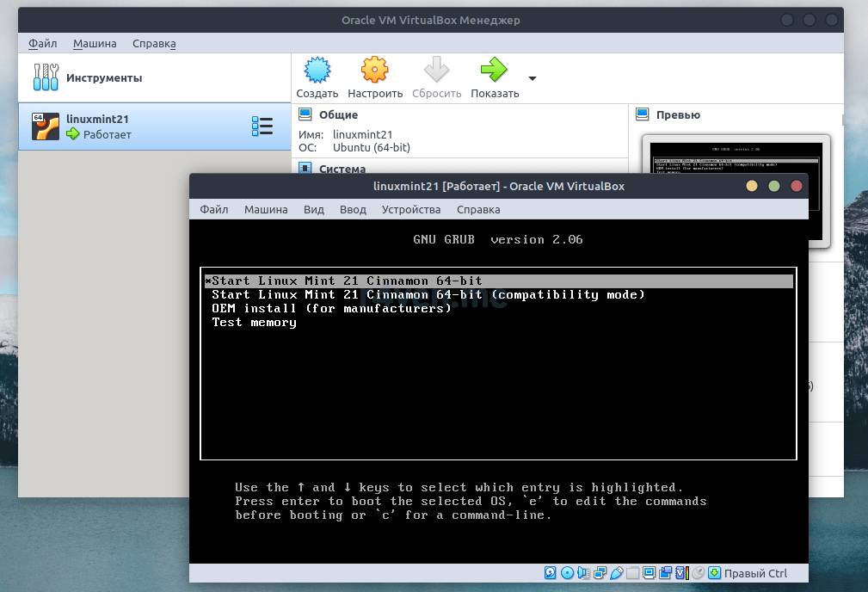Click the Создать (Create) starburst icon
Screen dimensions: 868x592
coord(317,71)
